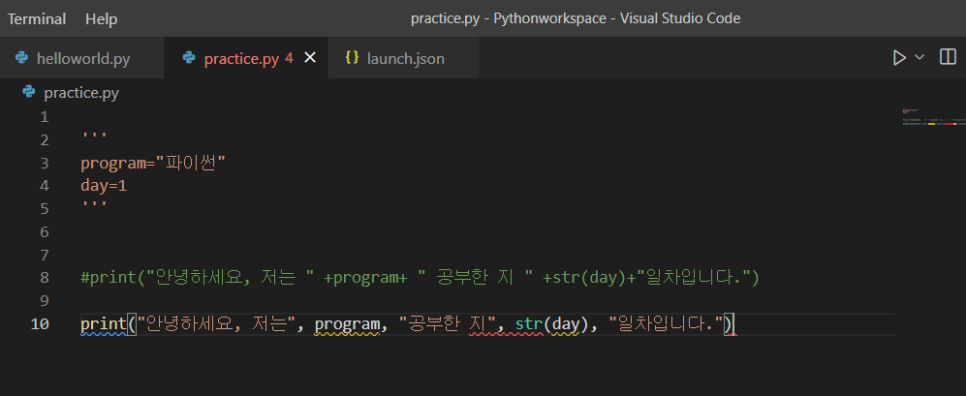Open the Terminal menu
Viewport: 966px width, 396px height.
[36, 18]
